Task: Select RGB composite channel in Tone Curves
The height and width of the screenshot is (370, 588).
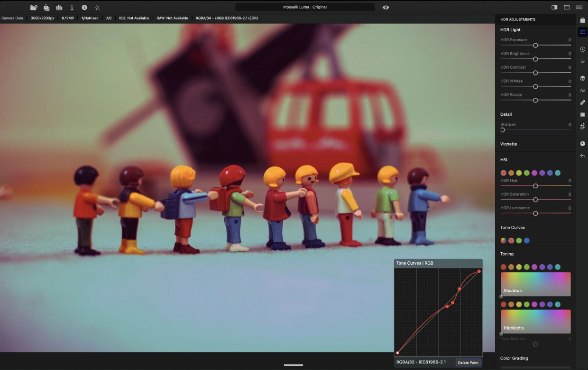Action: pyautogui.click(x=504, y=240)
